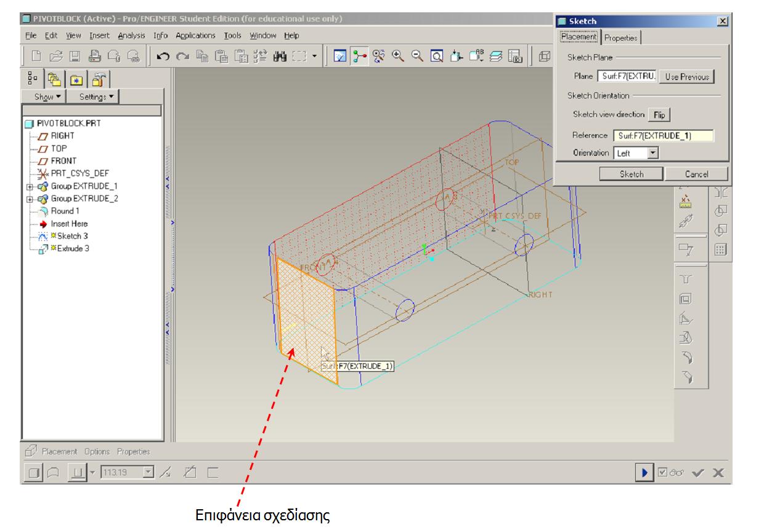This screenshot has width=772, height=532.
Task: Open the Applications menu
Action: click(196, 36)
